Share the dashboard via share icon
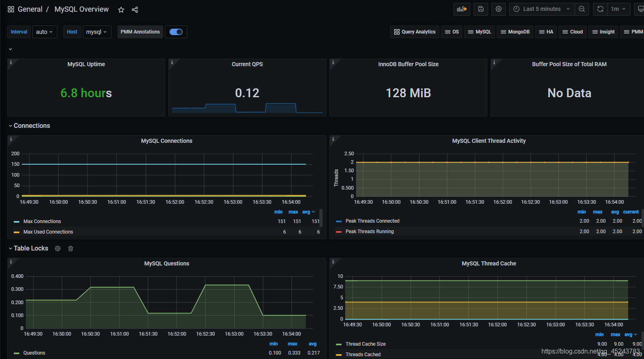 (x=135, y=10)
